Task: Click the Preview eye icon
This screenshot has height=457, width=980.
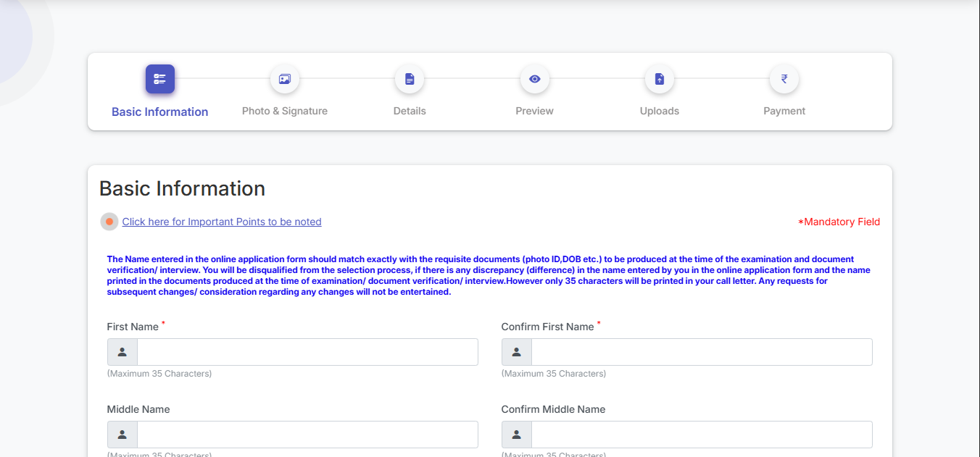Action: (x=534, y=79)
